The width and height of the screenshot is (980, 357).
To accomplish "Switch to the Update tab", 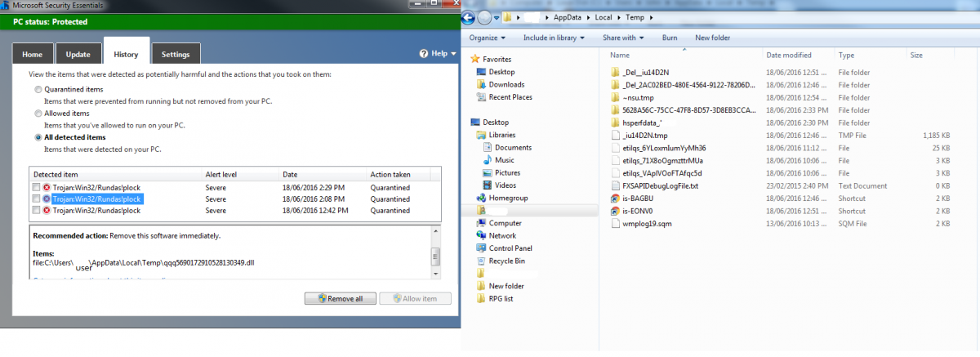I will (78, 55).
